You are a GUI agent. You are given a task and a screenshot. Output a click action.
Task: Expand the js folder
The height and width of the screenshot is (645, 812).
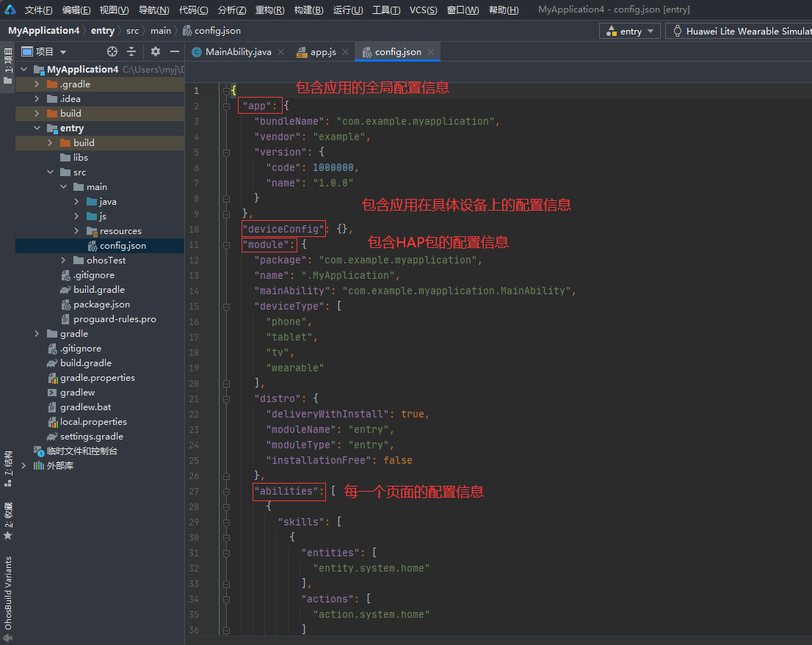[x=76, y=216]
